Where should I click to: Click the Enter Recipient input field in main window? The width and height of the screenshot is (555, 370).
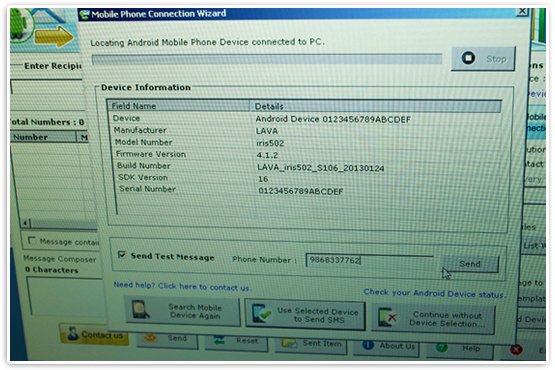coord(47,87)
